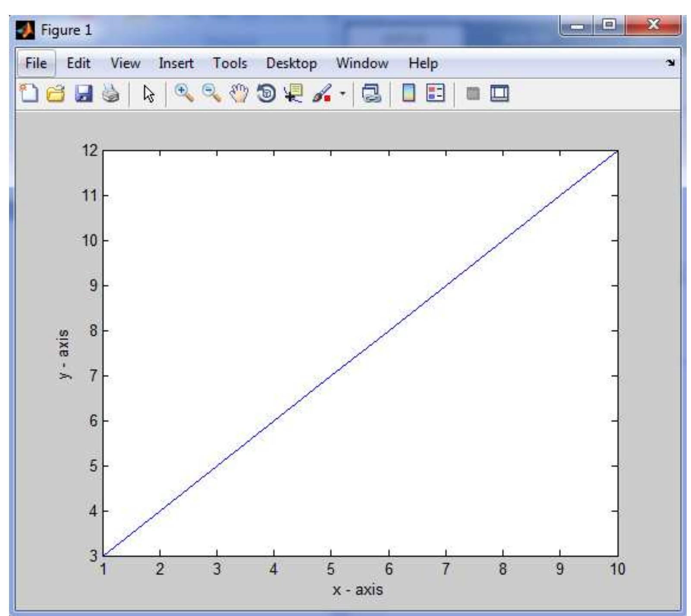Open the File menu
Screen dimensions: 691x616
tap(36, 63)
